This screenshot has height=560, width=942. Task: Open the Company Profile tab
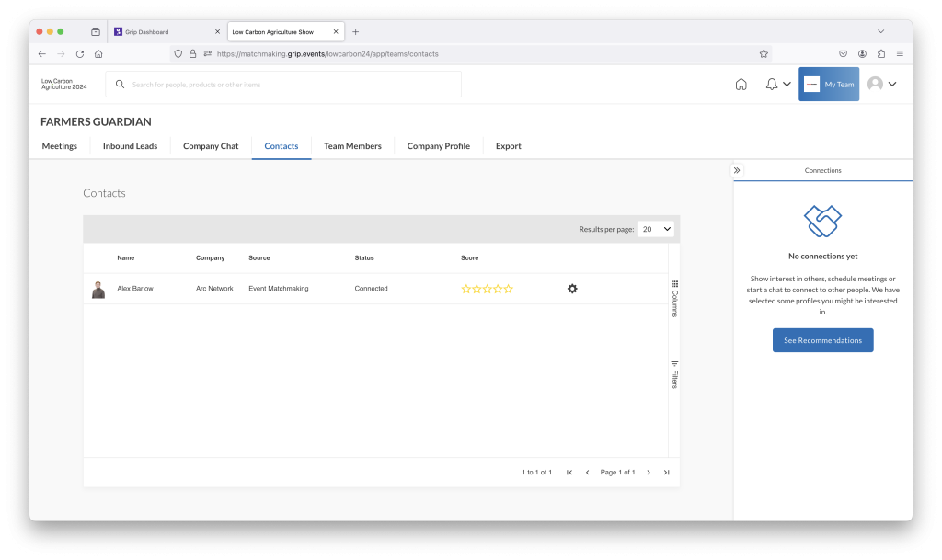click(439, 146)
